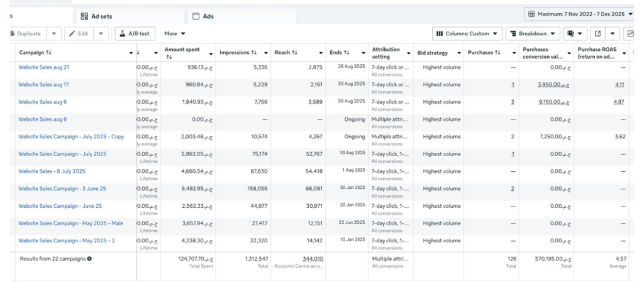644x282 pixels.
Task: Open the Columns: Custom dropdown
Action: (x=467, y=33)
